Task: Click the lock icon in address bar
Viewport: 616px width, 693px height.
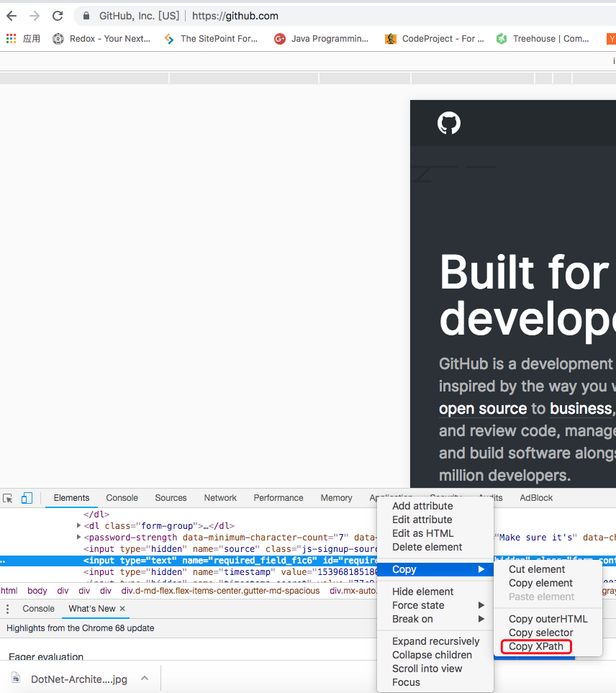Action: (86, 17)
